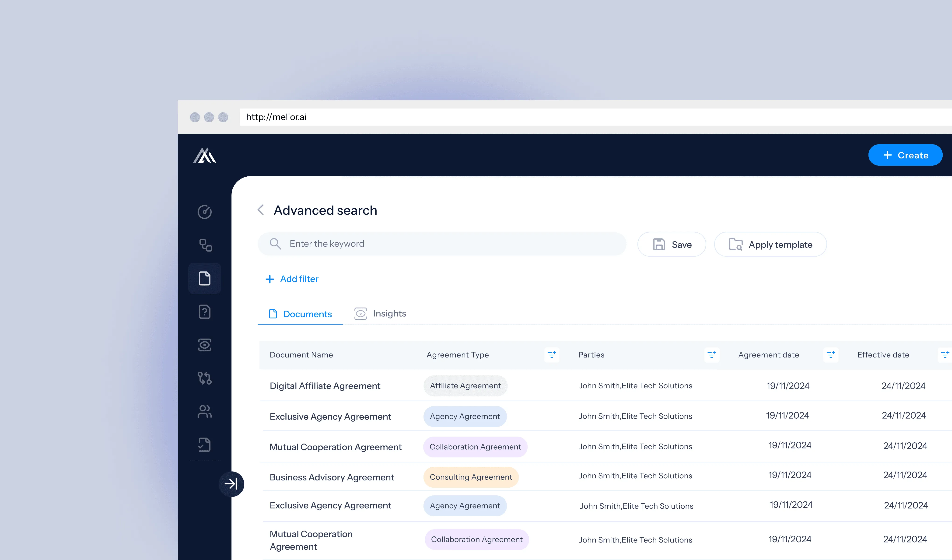Click Digital Affiliate Agreement's effective date 24/11/2024
This screenshot has width=952, height=560.
903,386
